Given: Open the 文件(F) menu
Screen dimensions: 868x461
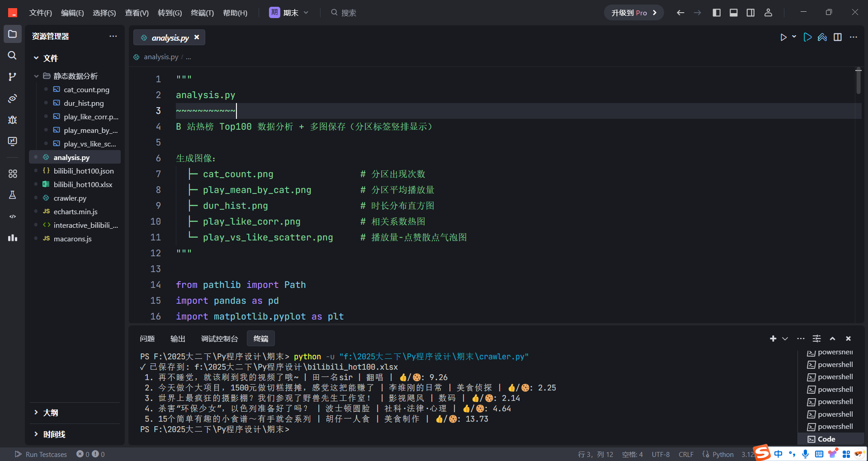Looking at the screenshot, I should [41, 13].
